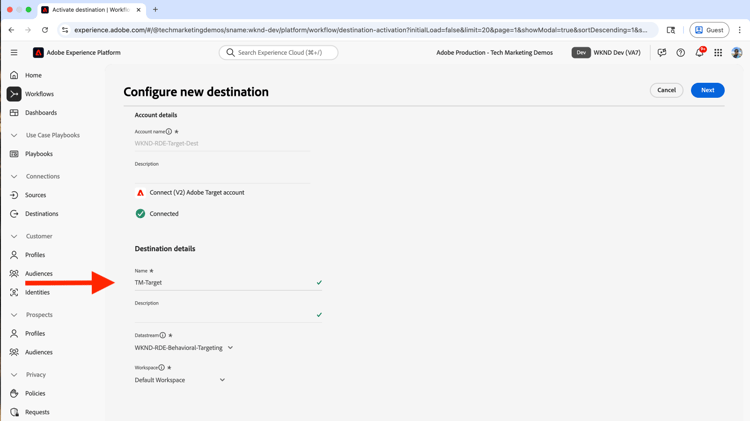Click the destination Description field

click(228, 315)
